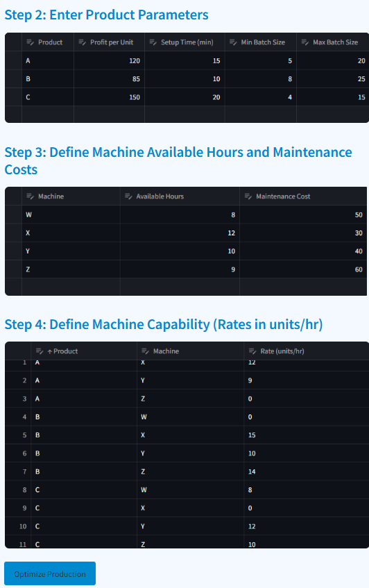Select the Rate cell showing 8 in row 8
The image size is (369, 588).
point(307,490)
